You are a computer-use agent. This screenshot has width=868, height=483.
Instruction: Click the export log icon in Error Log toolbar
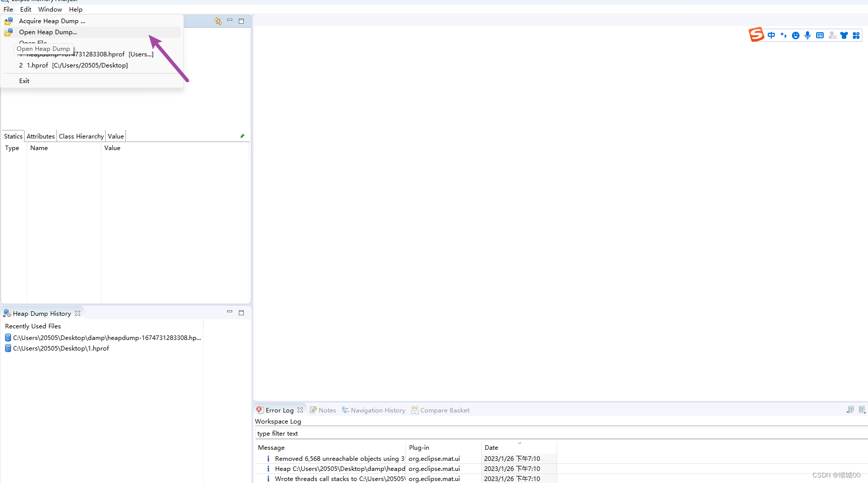(850, 410)
